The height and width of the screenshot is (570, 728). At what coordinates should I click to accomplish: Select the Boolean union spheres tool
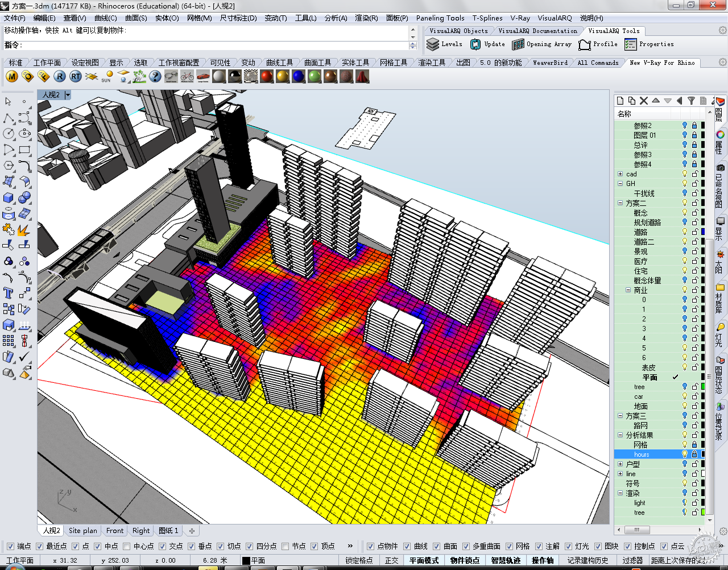(24, 197)
